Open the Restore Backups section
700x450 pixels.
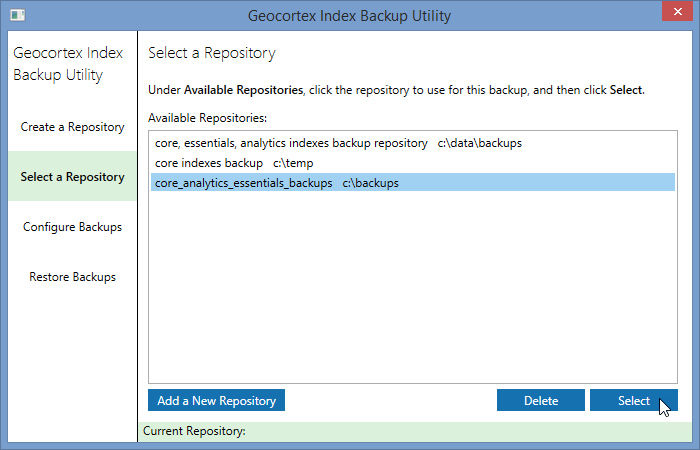click(x=72, y=277)
